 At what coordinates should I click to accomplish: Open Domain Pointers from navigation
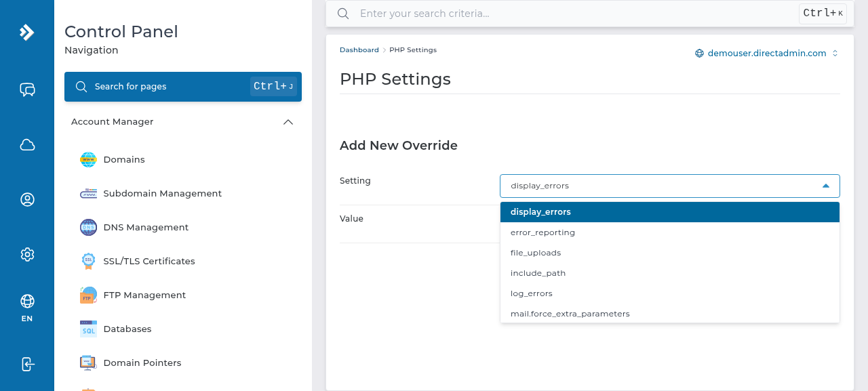point(142,363)
